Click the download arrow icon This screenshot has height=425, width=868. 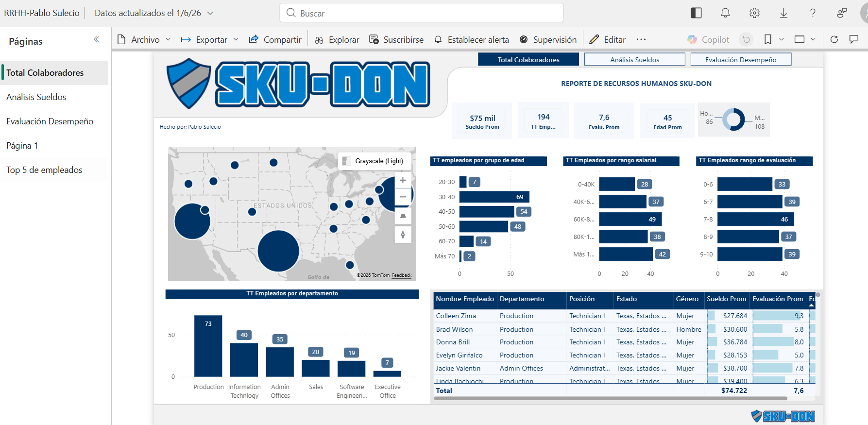coord(783,13)
